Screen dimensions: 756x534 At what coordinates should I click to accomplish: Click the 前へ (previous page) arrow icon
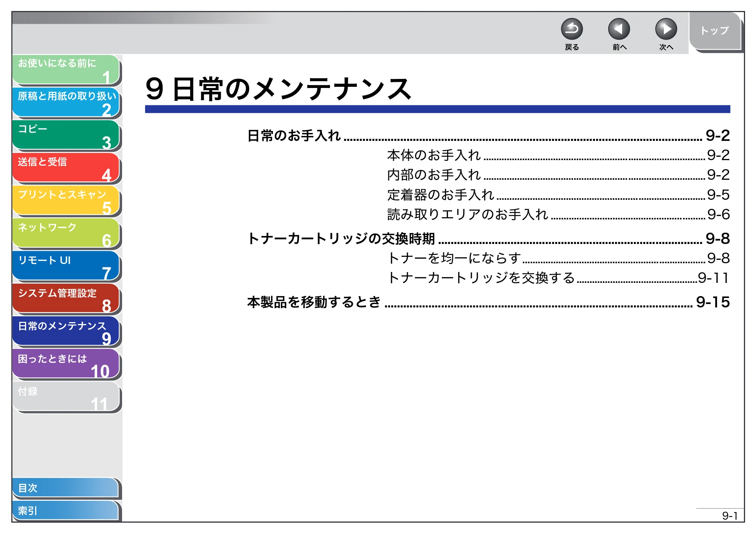(619, 29)
